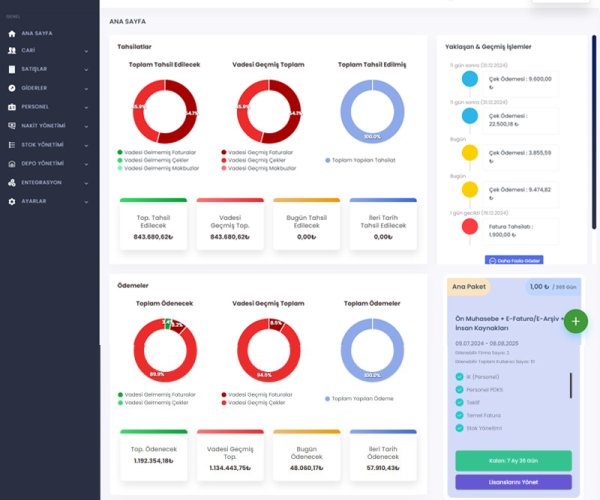Image resolution: width=600 pixels, height=500 pixels.
Task: Click the Personel briefcase icon
Action: [12, 107]
